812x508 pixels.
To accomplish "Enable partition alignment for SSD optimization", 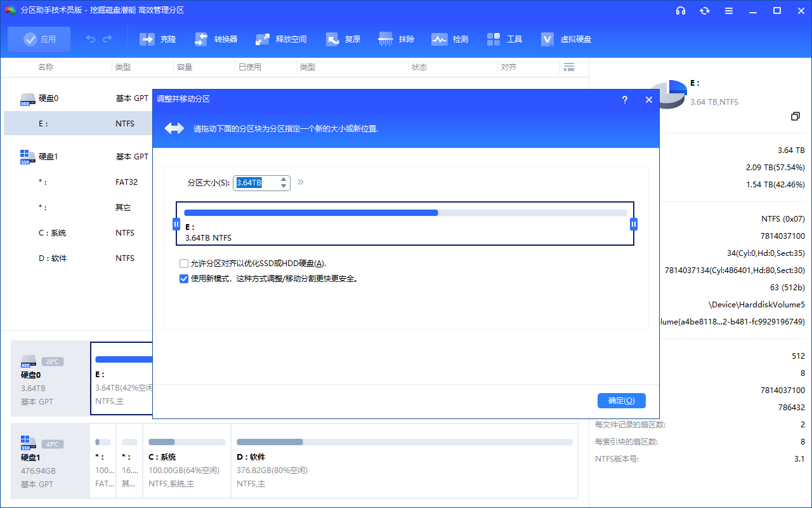I will click(x=184, y=263).
